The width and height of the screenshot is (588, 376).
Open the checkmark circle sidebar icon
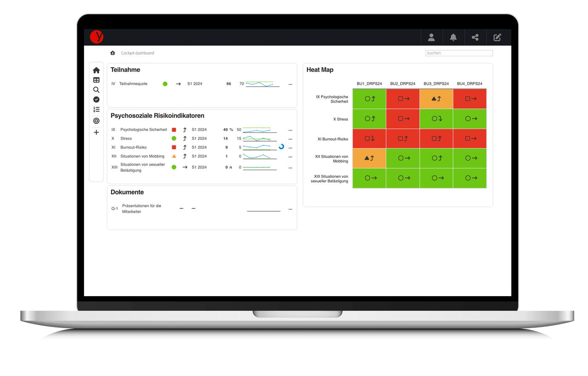pyautogui.click(x=96, y=100)
